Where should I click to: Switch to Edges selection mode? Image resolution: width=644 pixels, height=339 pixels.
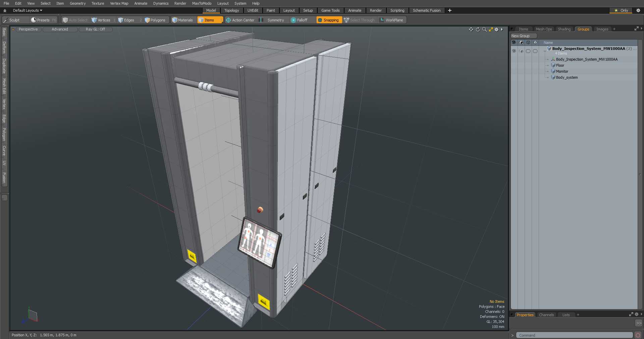pos(126,20)
